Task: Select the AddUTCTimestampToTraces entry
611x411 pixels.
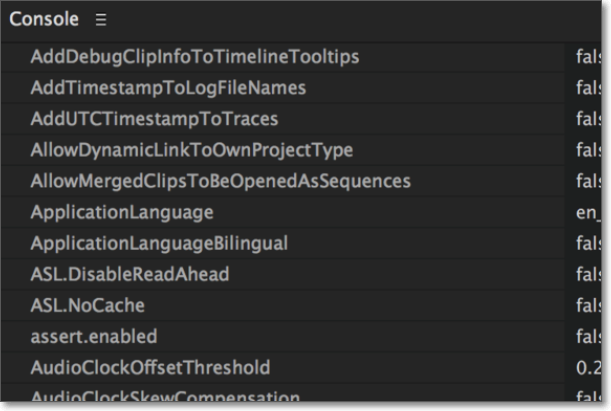Action: coord(154,119)
